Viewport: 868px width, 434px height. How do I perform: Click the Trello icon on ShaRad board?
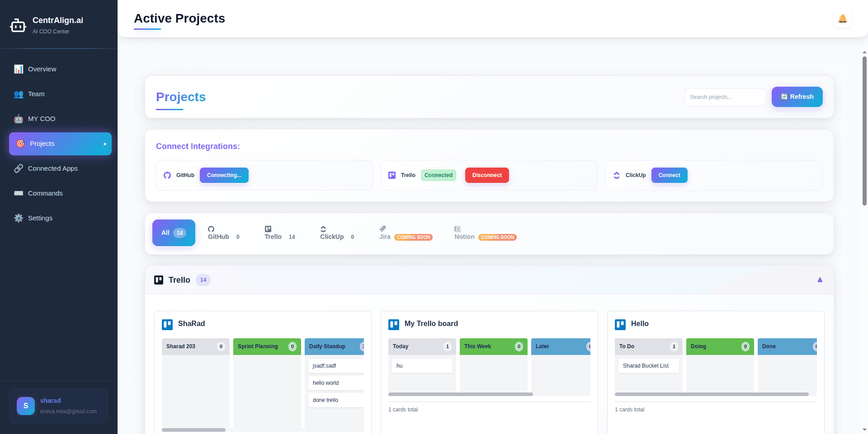point(167,324)
